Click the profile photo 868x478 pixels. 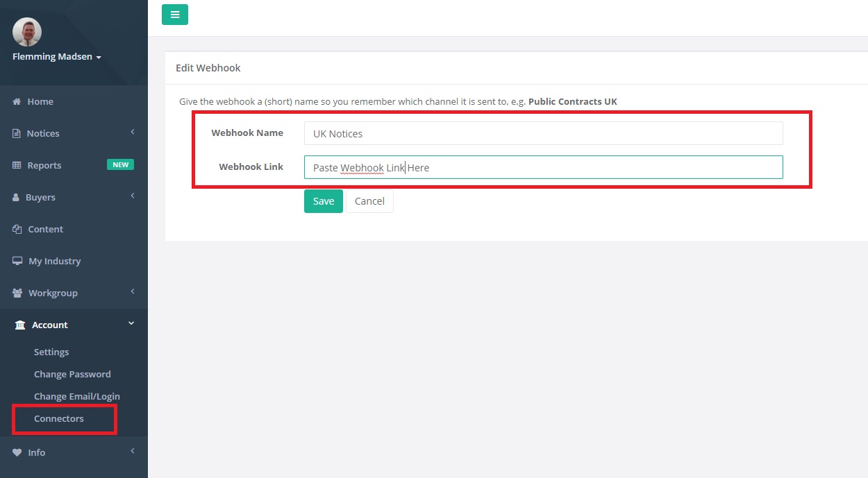coord(26,31)
